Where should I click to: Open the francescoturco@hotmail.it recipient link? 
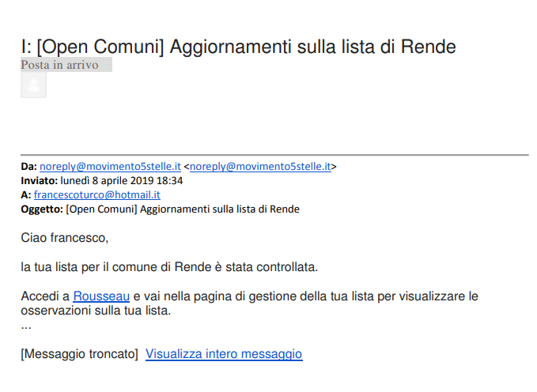click(97, 194)
